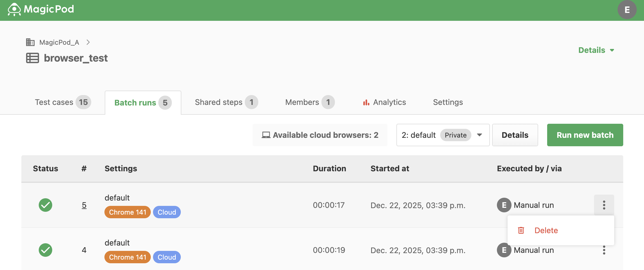Image resolution: width=644 pixels, height=270 pixels.
Task: Select Delete from the context menu
Action: coord(561,230)
